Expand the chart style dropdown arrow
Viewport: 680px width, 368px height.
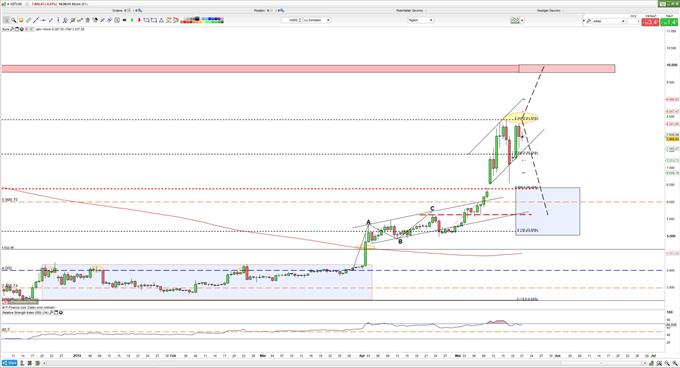point(522,20)
